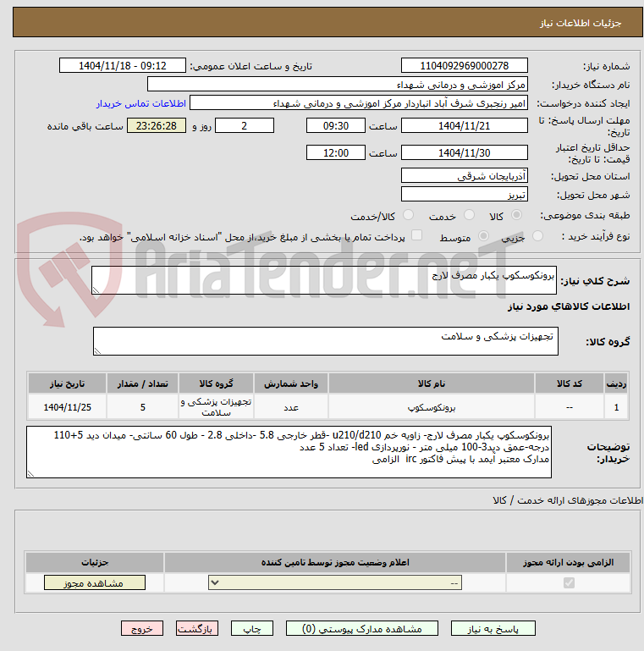Click the جزئیات اطلاعات نیاز page title
The height and width of the screenshot is (651, 644).
point(581,23)
